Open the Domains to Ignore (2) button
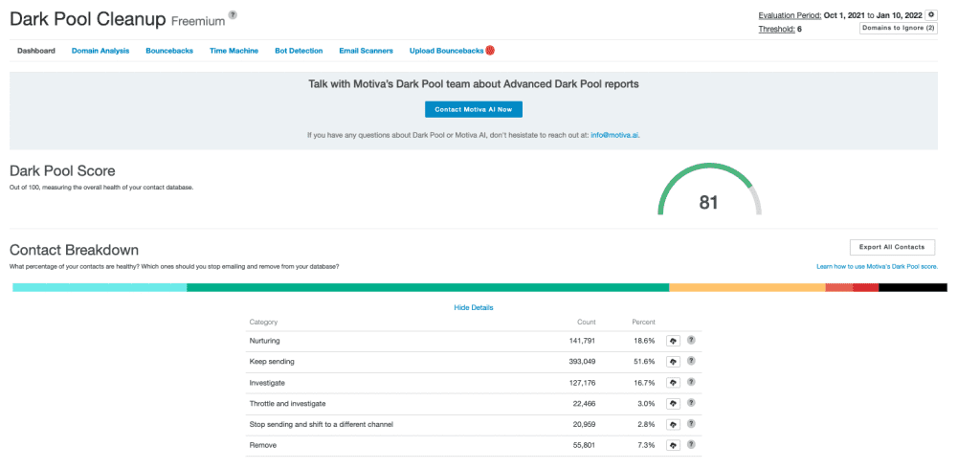This screenshot has height=469, width=980. [x=898, y=29]
